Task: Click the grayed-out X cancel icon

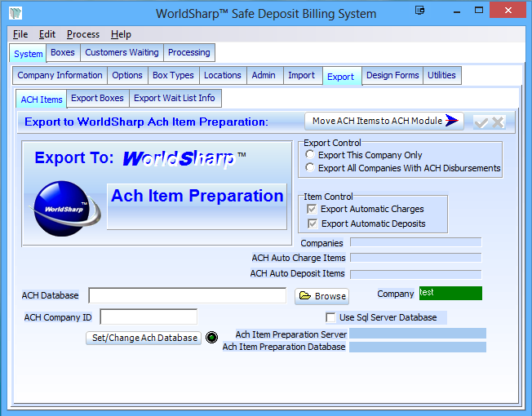Action: (x=498, y=122)
